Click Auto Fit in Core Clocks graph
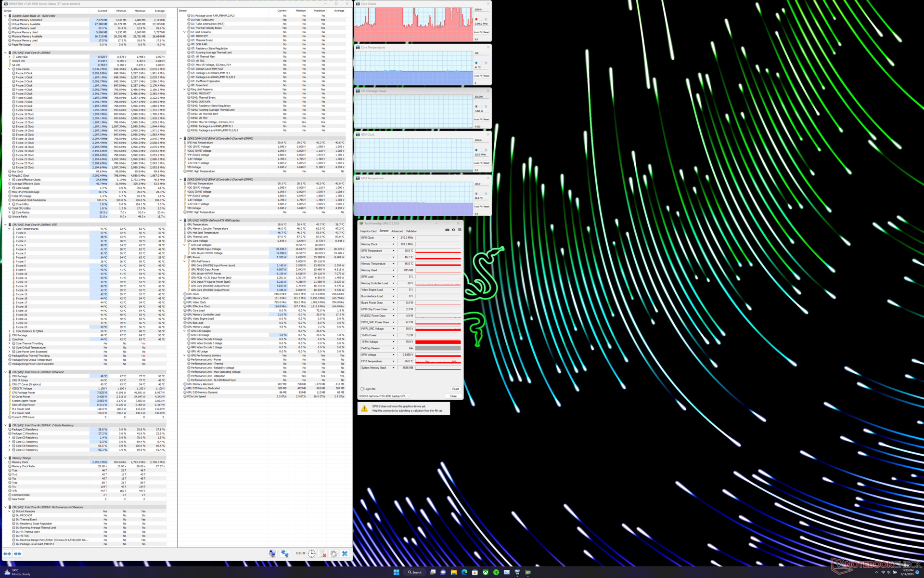 pos(478,32)
